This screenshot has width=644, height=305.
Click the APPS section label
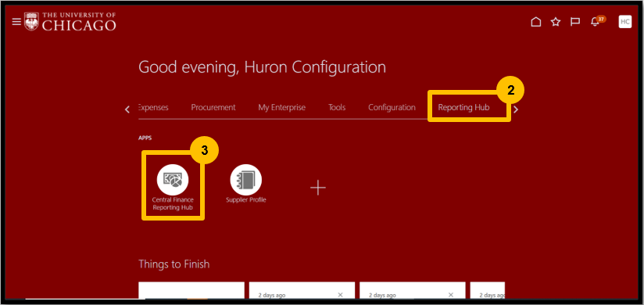click(x=145, y=138)
